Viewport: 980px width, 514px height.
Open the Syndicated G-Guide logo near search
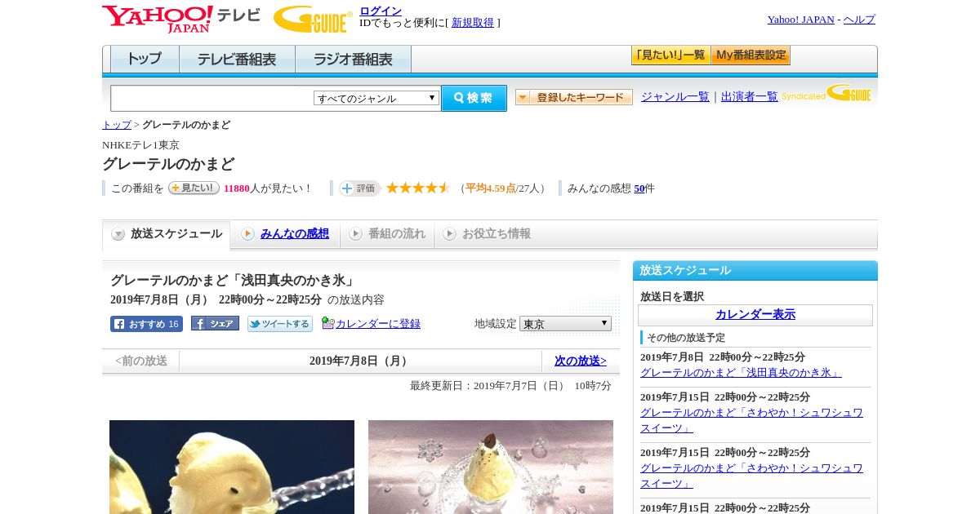pos(826,93)
